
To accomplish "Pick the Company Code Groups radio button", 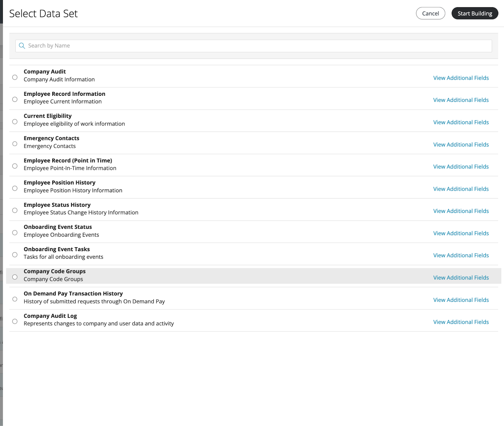I will click(15, 277).
